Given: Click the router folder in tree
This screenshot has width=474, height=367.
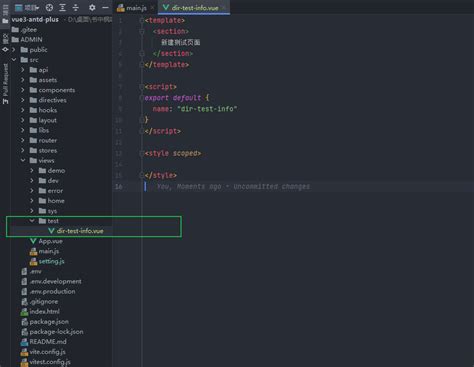Looking at the screenshot, I should pos(48,140).
